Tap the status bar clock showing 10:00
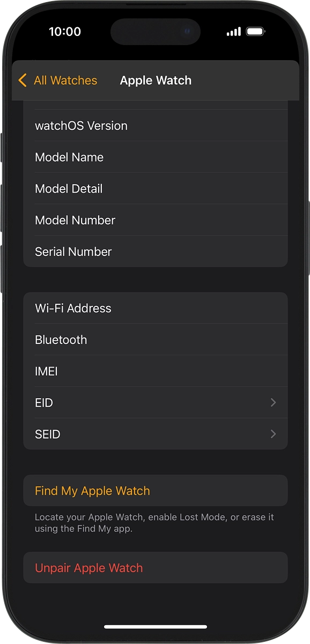Screen dimensions: 310x644 pos(65,32)
